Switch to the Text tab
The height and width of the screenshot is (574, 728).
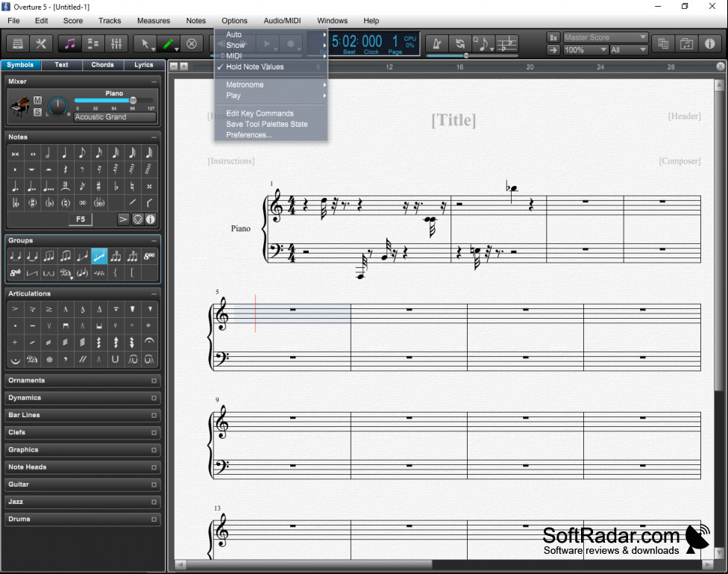(x=61, y=65)
